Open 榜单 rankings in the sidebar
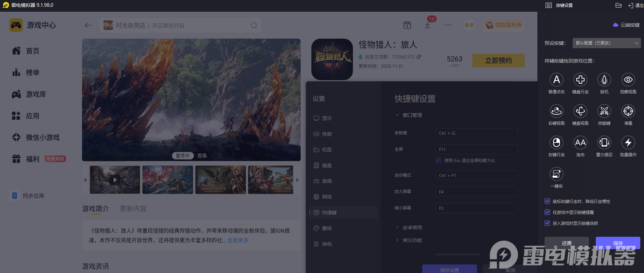This screenshot has width=644, height=273. [26, 72]
